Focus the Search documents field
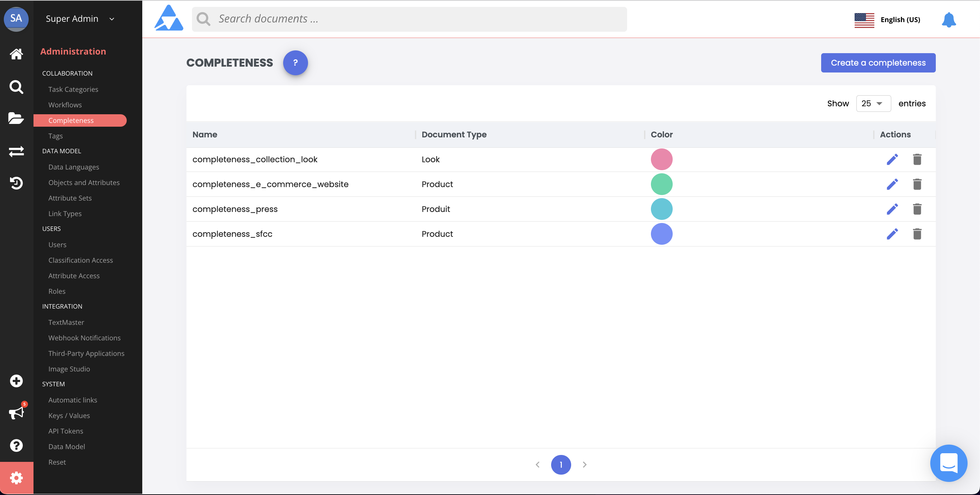980x495 pixels. click(x=409, y=19)
